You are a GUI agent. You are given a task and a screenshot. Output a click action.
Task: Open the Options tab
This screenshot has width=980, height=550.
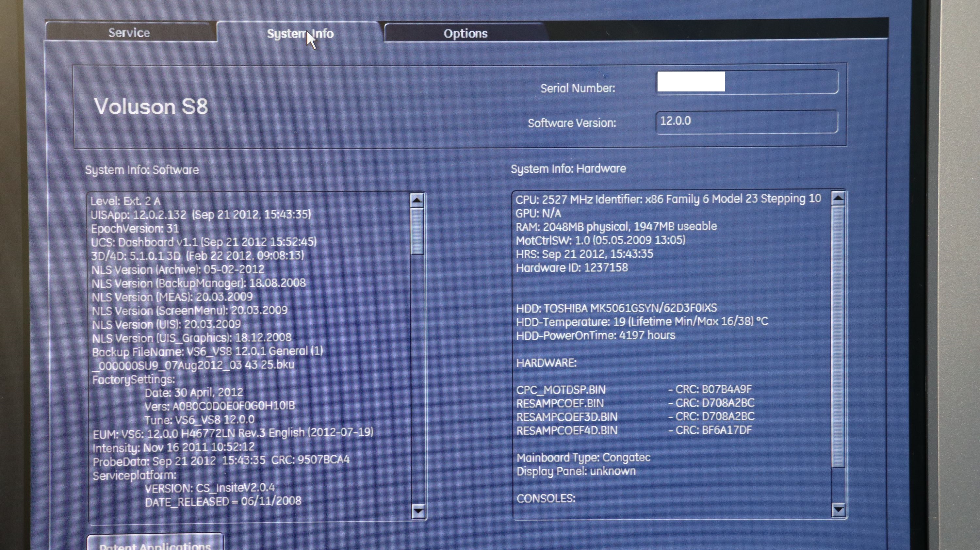(465, 33)
